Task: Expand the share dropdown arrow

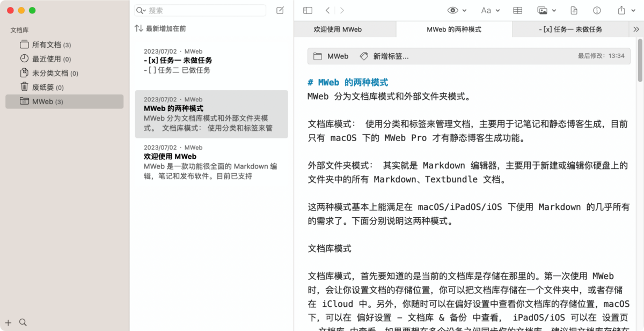Action: point(633,10)
